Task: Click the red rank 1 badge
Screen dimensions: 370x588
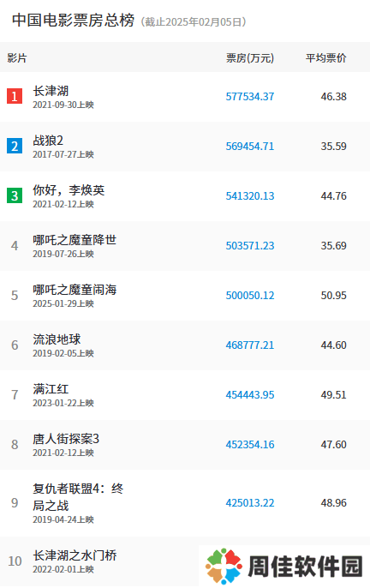Action: (15, 96)
